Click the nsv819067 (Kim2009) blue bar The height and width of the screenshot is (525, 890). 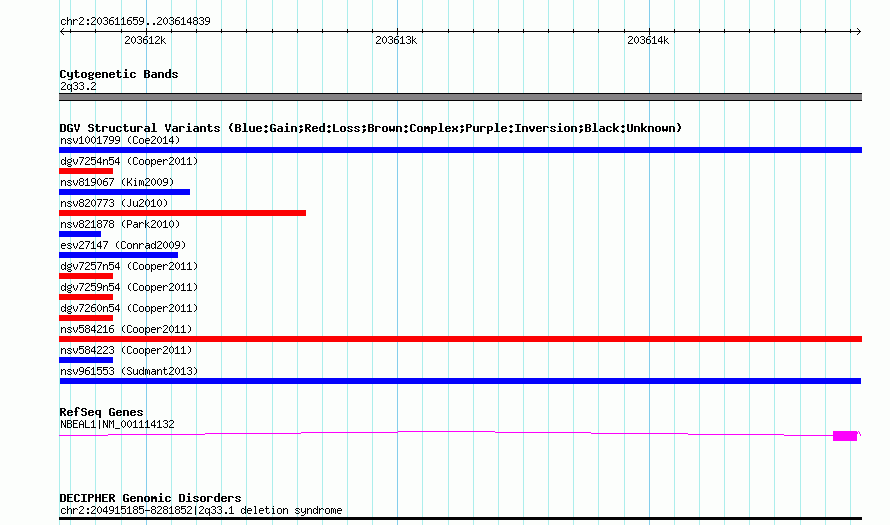pos(124,192)
